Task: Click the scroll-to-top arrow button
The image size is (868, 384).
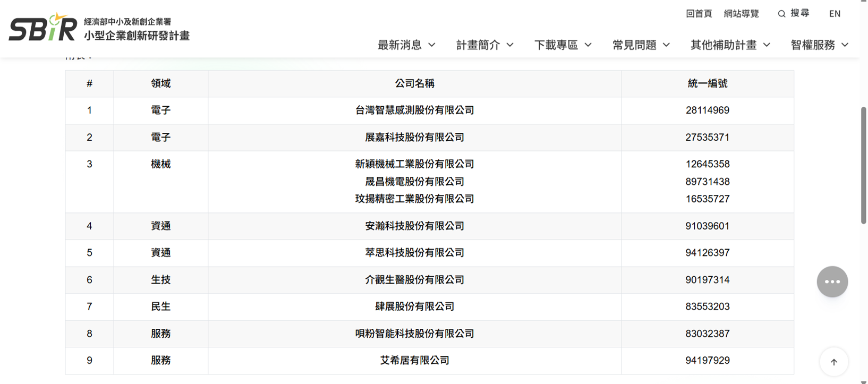Action: click(x=833, y=362)
